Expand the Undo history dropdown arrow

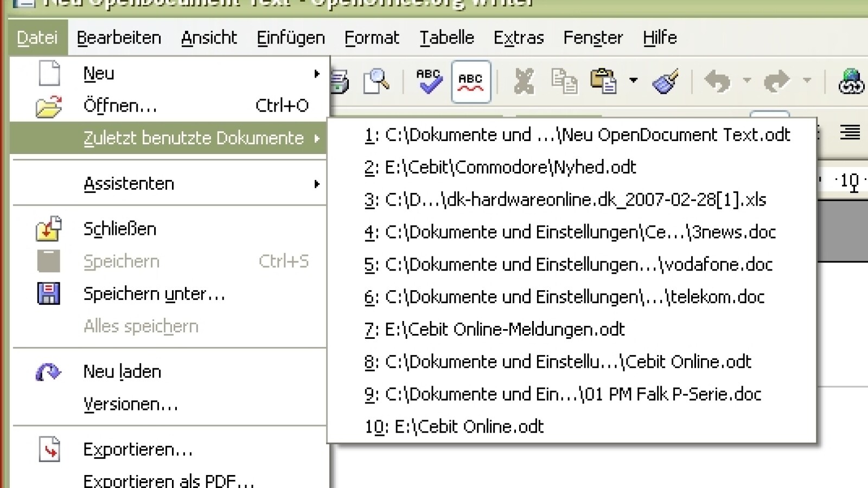(x=747, y=81)
